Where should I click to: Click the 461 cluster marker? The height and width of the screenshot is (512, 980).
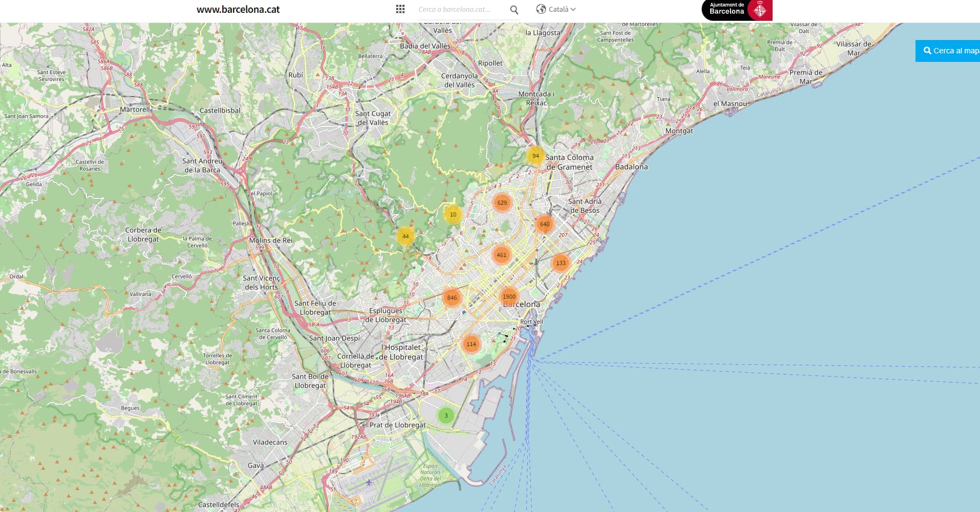tap(502, 255)
